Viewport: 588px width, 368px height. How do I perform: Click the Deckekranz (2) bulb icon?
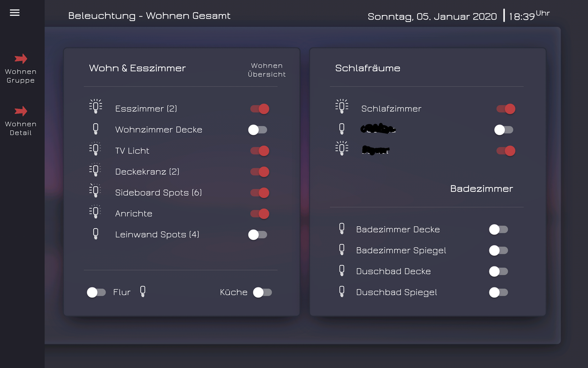tap(96, 170)
